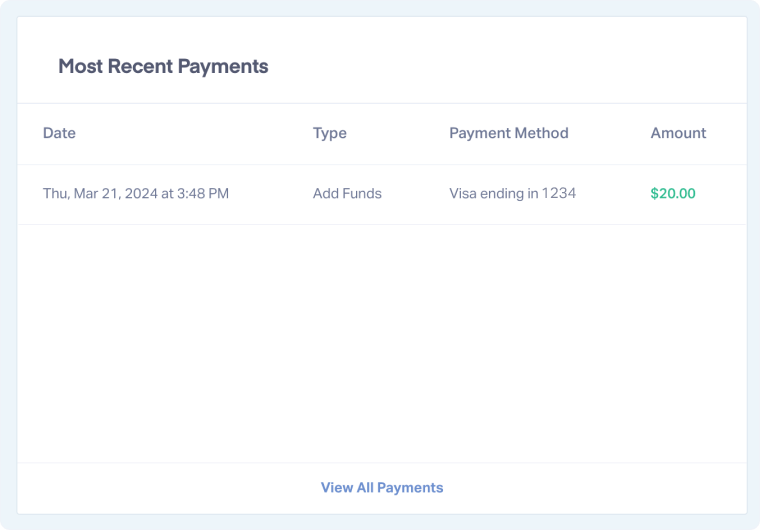Click the word All in the footer link
The width and height of the screenshot is (760, 530).
(365, 488)
